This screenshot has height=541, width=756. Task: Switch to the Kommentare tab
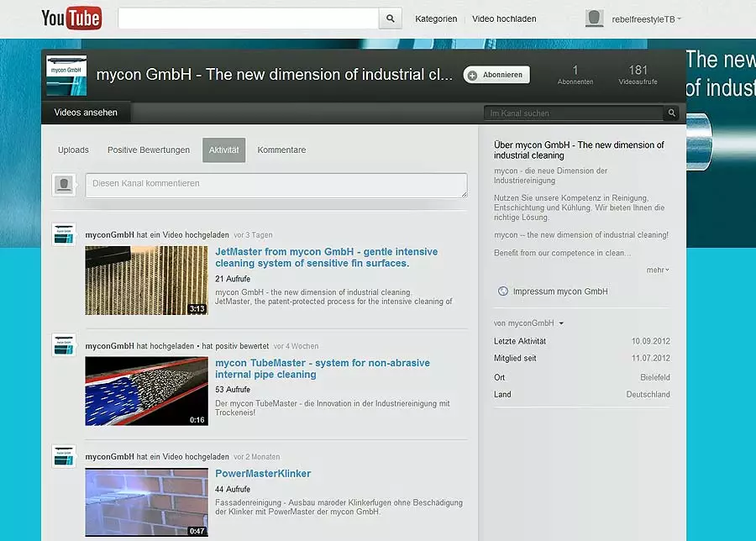point(281,150)
